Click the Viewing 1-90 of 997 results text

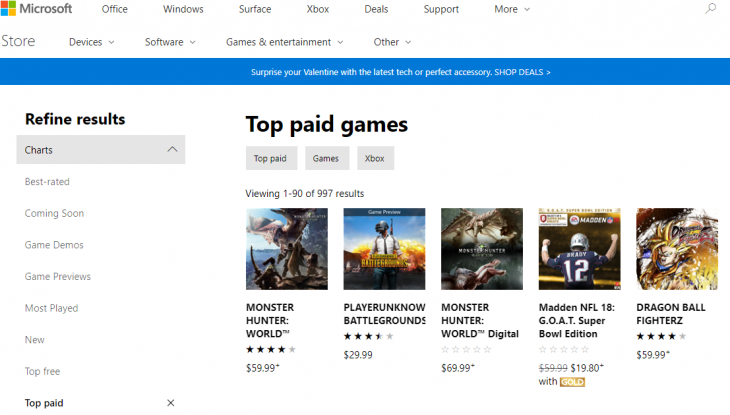coord(305,193)
